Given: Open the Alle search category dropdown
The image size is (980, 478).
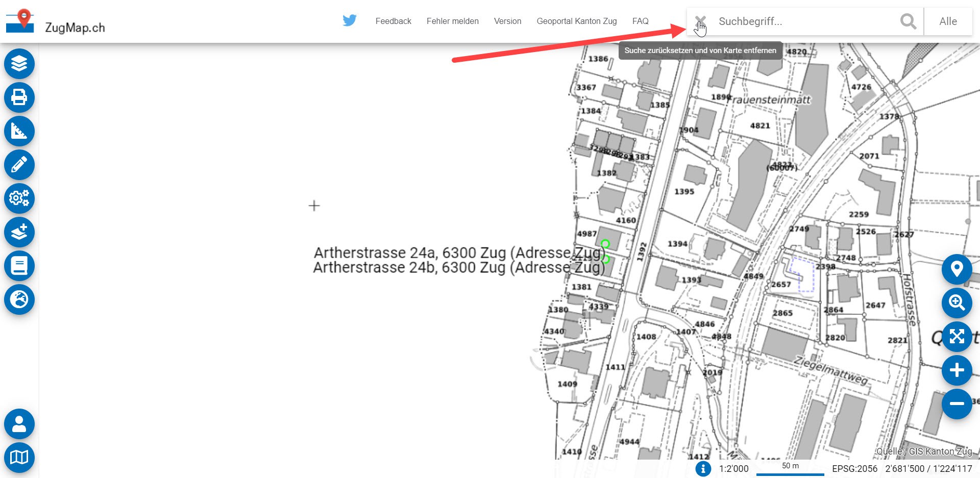Looking at the screenshot, I should click(x=948, y=21).
